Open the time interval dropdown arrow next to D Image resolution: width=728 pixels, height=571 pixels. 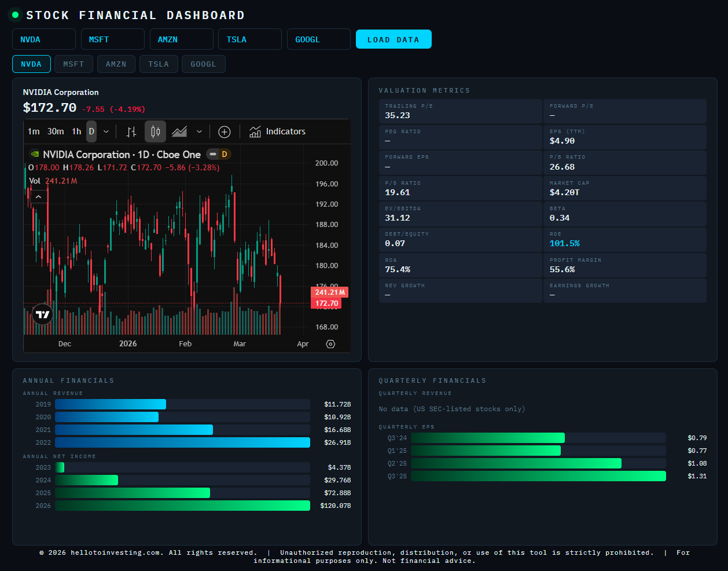106,131
